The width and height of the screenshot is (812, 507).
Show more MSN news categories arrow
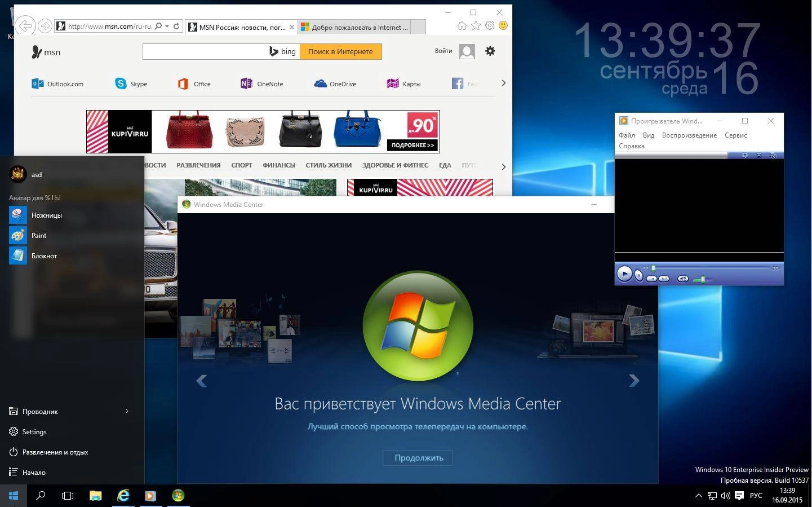503,167
